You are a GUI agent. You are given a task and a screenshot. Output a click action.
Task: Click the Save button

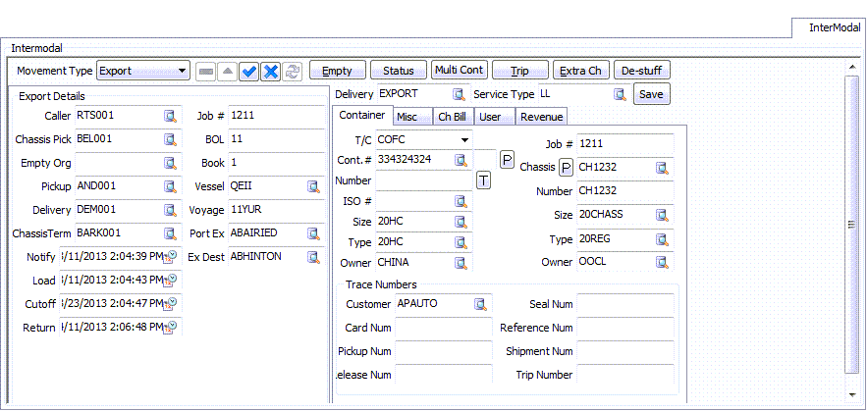[x=651, y=94]
